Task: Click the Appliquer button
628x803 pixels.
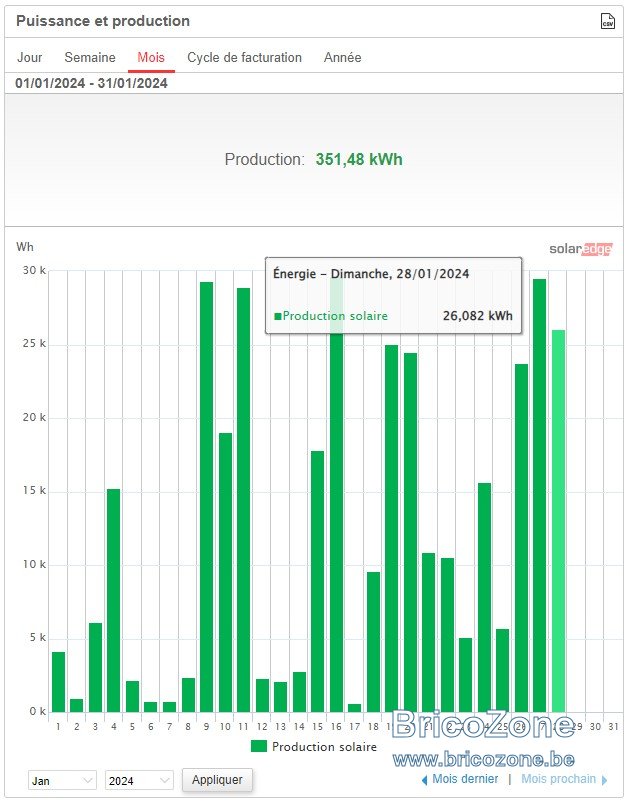Action: coord(217,779)
